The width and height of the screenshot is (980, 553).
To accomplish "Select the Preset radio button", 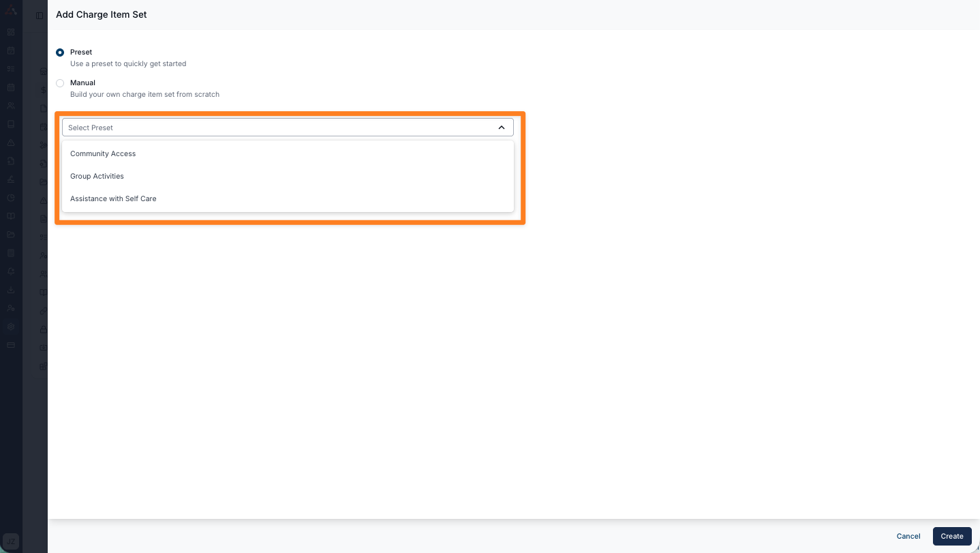I will (60, 53).
